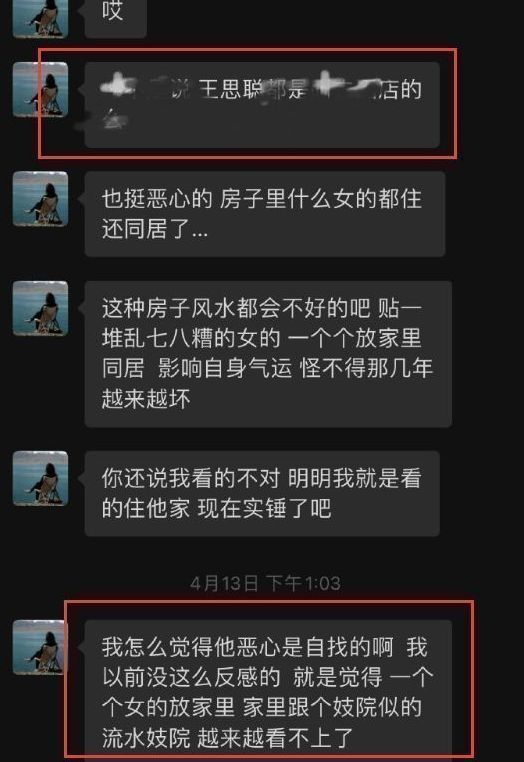Screen dimensions: 524x762
Task: Tap avatar beside "也挺恶心的" message
Action: click(x=40, y=199)
